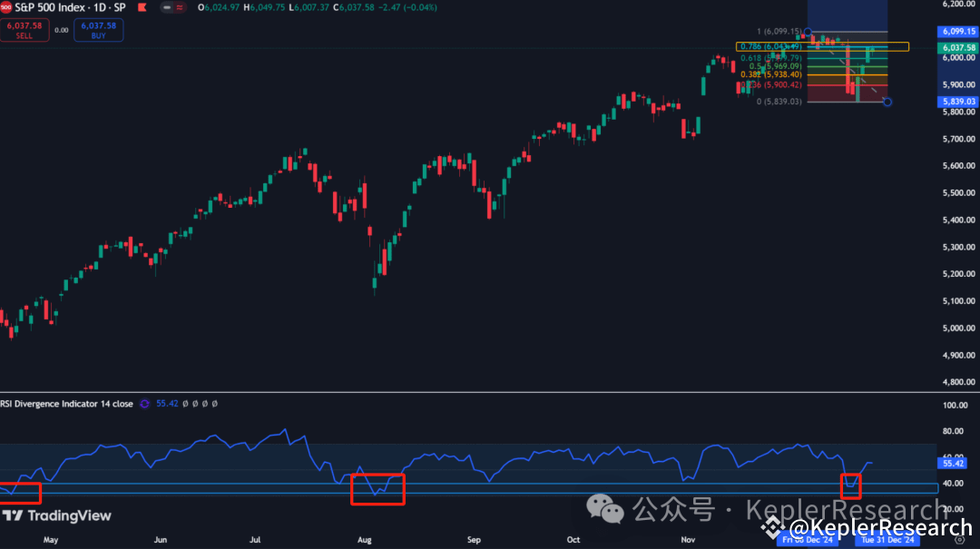Click the change value −2.47 (−0.04%)
Viewport: 980px width, 549px height.
point(407,7)
